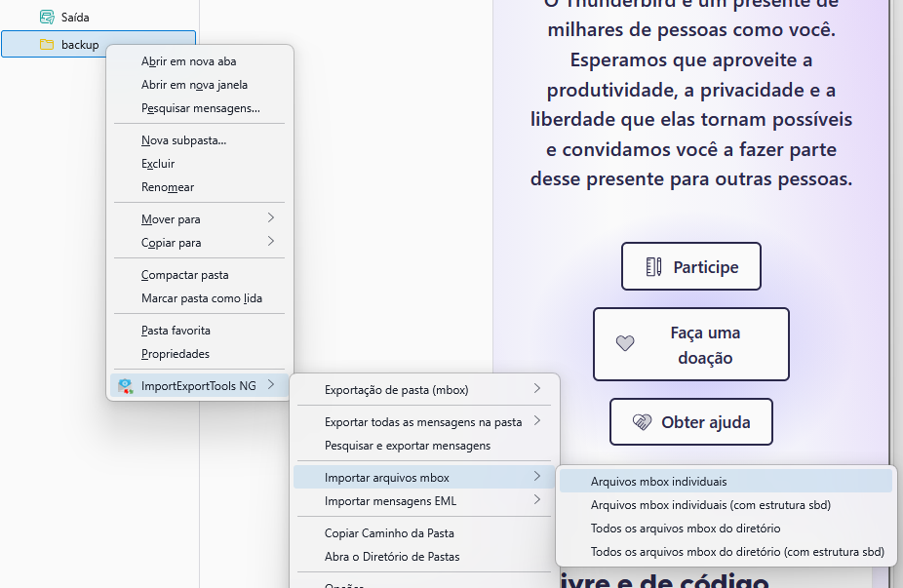Expand Exportar todas as mensagens na pasta arrow
This screenshot has width=903, height=588.
pyautogui.click(x=536, y=420)
